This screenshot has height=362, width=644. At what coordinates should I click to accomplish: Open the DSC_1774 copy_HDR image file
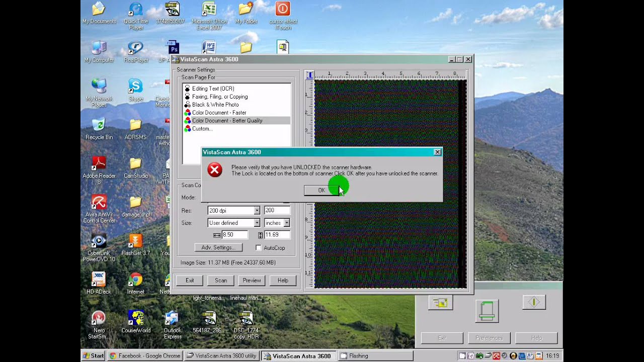pos(246,325)
